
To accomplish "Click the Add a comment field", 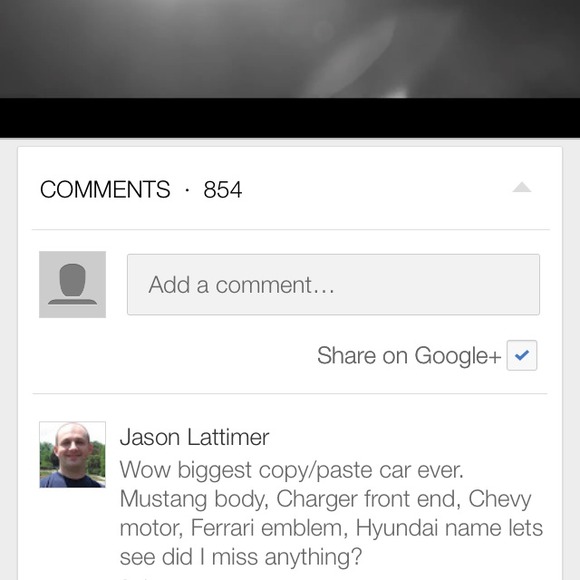I will pos(333,284).
